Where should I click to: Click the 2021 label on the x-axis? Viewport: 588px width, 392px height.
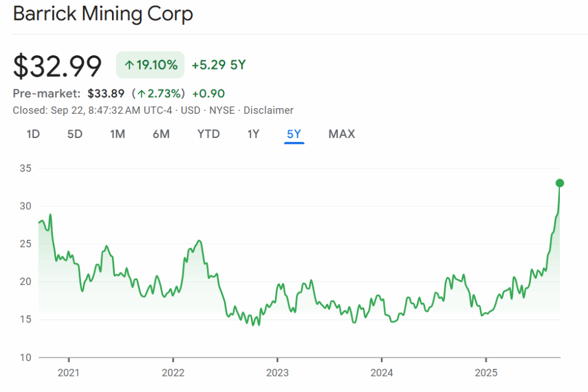click(x=68, y=373)
